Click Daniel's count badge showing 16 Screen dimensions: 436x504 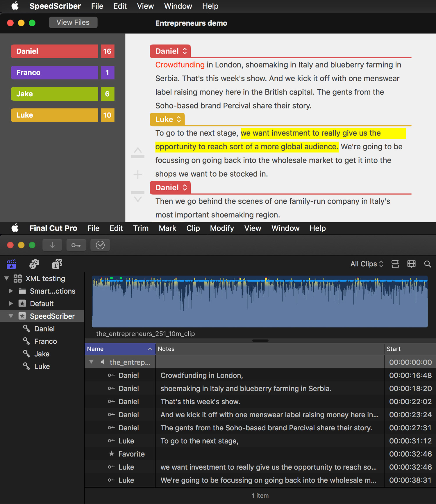tap(108, 51)
